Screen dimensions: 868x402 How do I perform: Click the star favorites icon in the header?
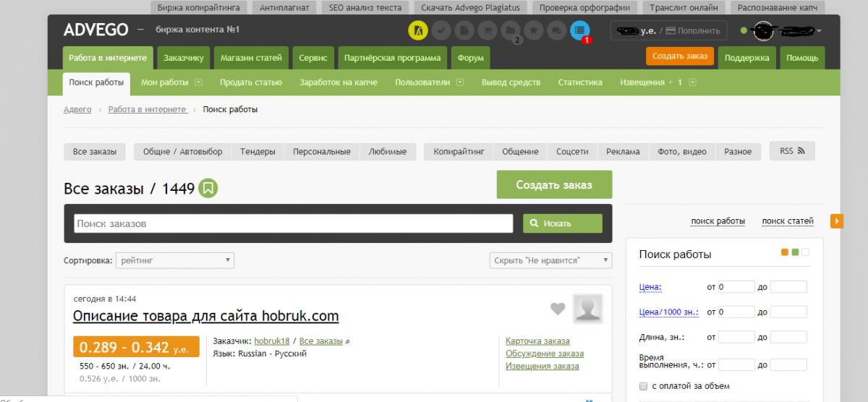pos(534,30)
